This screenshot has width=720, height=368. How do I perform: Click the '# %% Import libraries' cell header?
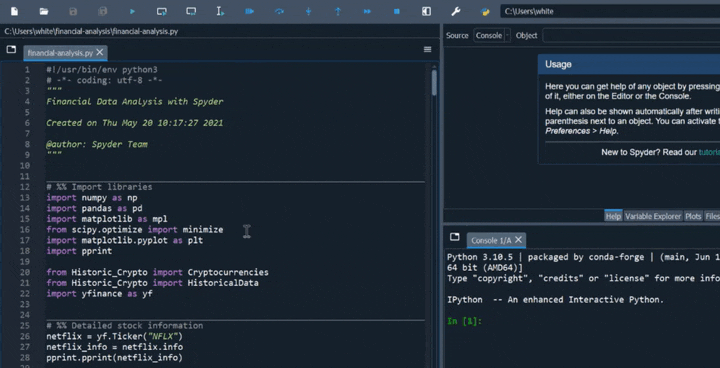point(99,187)
